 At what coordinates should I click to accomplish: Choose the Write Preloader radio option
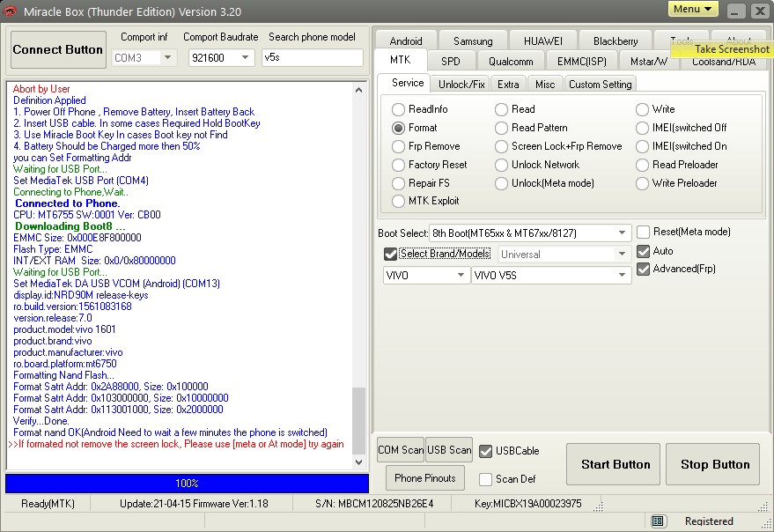(642, 183)
